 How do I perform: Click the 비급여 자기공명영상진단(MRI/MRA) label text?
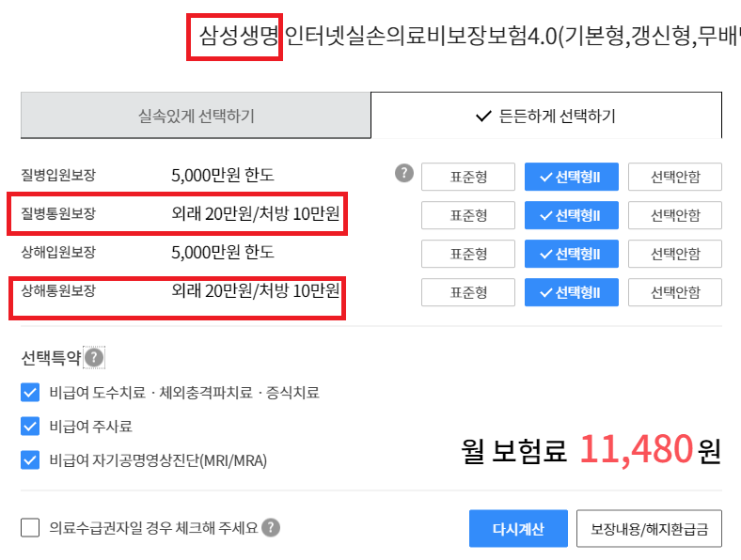[158, 460]
